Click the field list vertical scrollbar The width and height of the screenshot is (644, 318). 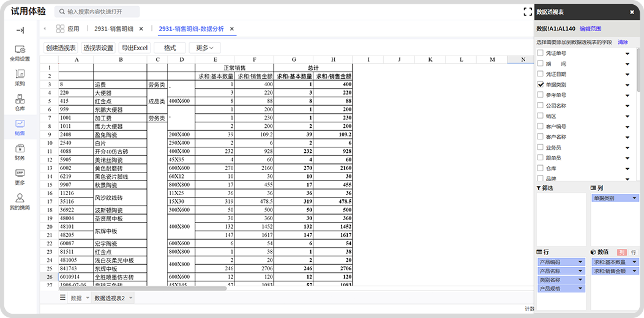click(x=638, y=70)
